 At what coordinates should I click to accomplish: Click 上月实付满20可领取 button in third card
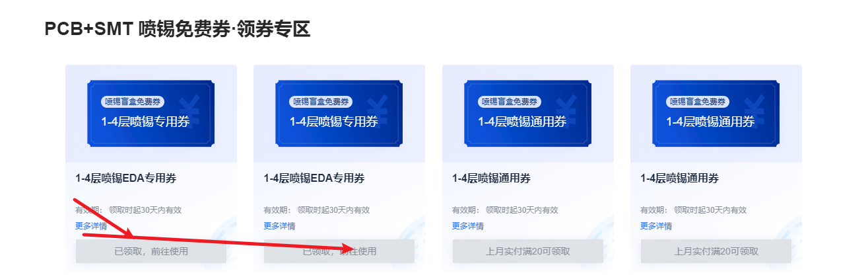click(x=528, y=251)
